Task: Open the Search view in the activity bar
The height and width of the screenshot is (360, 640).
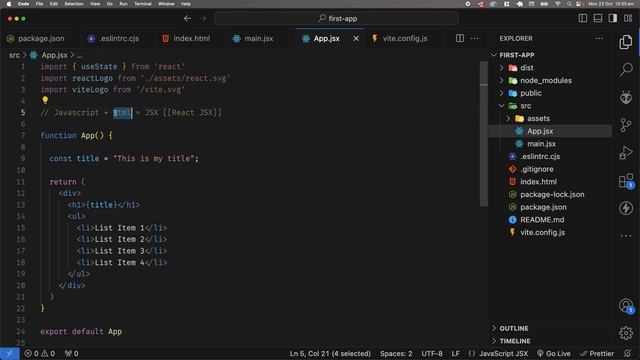Action: click(626, 70)
